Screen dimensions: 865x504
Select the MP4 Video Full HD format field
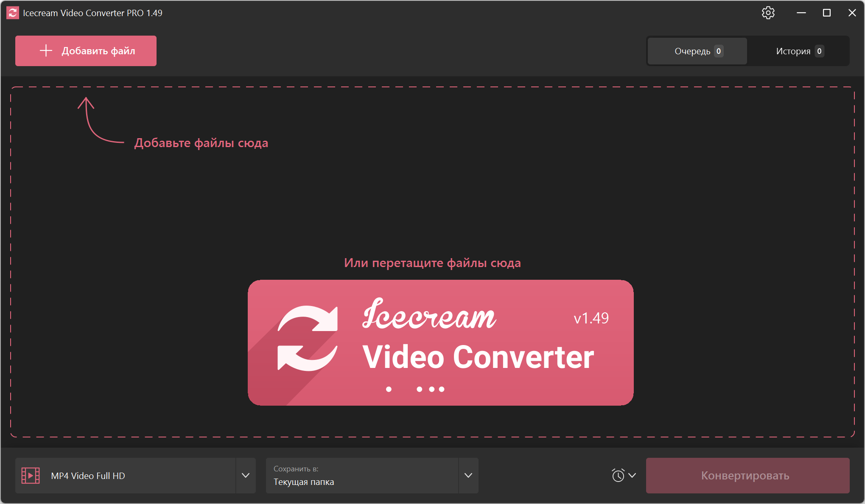(x=127, y=476)
